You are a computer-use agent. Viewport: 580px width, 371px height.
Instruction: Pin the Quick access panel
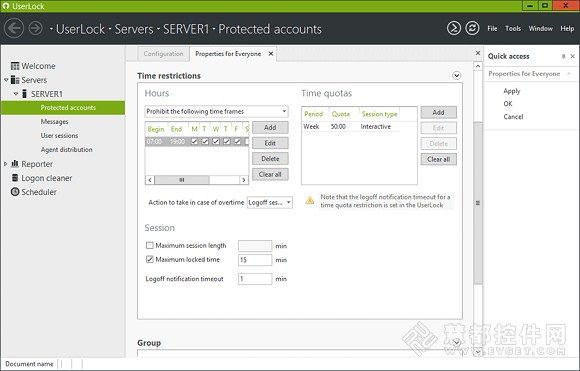point(563,56)
